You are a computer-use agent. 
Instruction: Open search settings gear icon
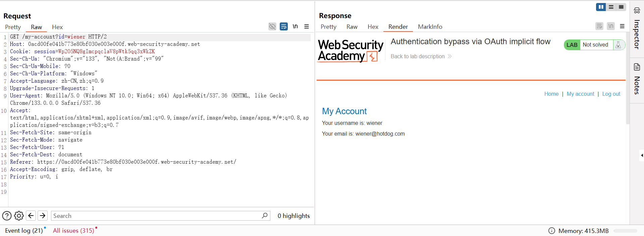(x=19, y=216)
